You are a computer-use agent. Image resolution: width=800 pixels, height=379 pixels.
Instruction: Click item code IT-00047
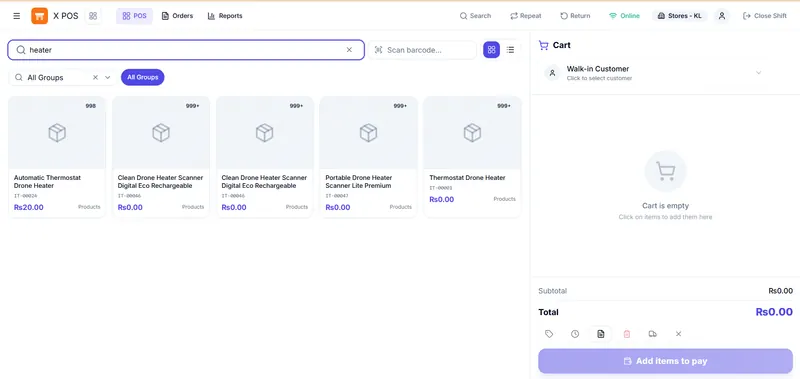337,196
